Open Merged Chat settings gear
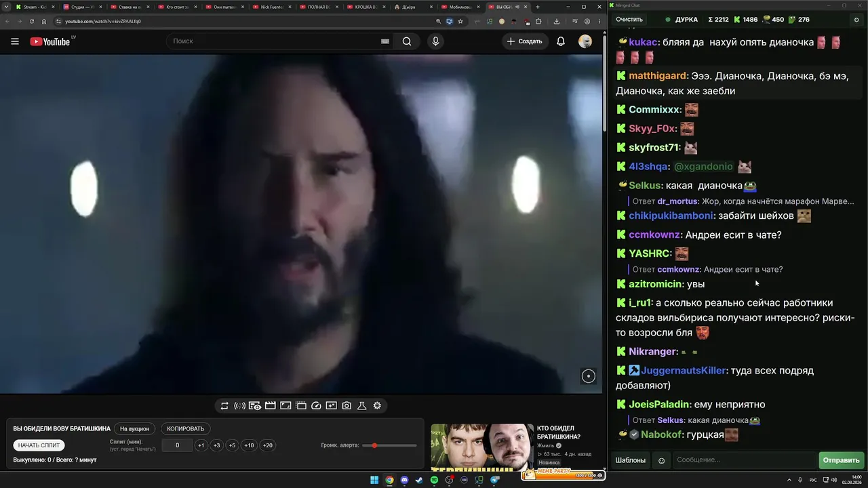This screenshot has height=488, width=868. 856,20
